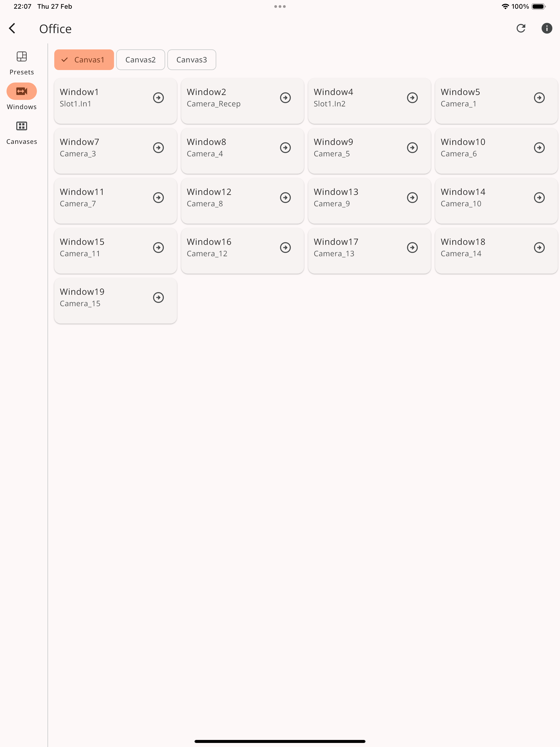
Task: Tap the home indicator bar
Action: (x=280, y=741)
